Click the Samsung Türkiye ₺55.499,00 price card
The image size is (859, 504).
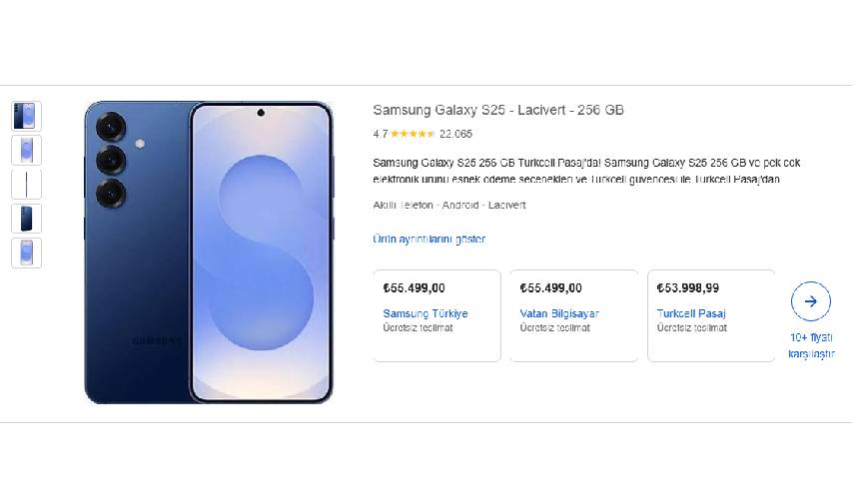pos(436,315)
